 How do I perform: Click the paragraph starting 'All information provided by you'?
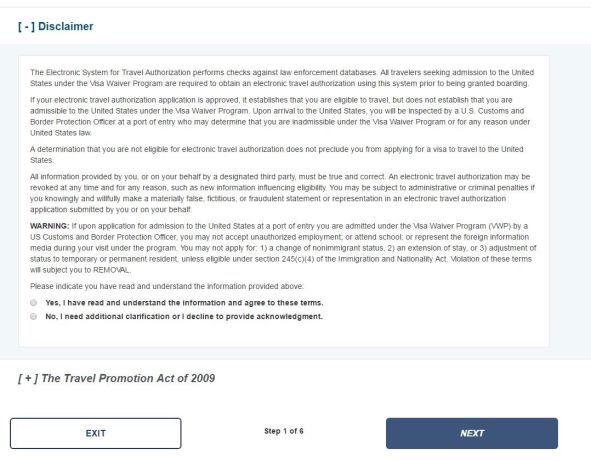point(282,193)
